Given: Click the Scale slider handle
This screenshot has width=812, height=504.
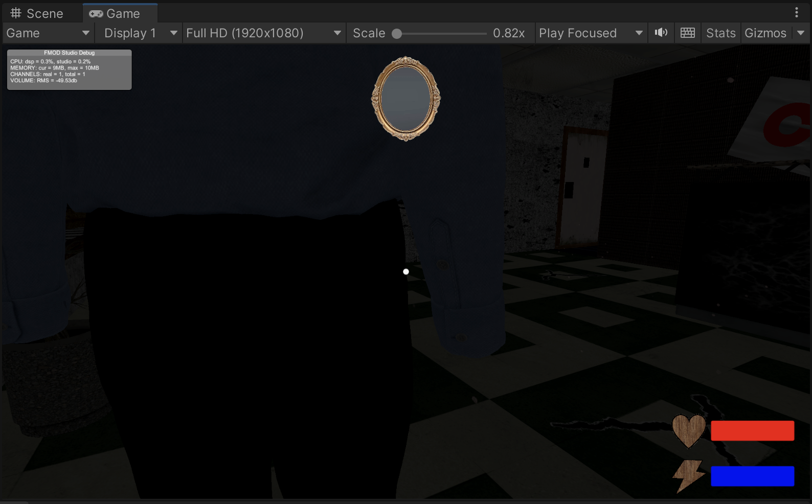Looking at the screenshot, I should tap(397, 34).
